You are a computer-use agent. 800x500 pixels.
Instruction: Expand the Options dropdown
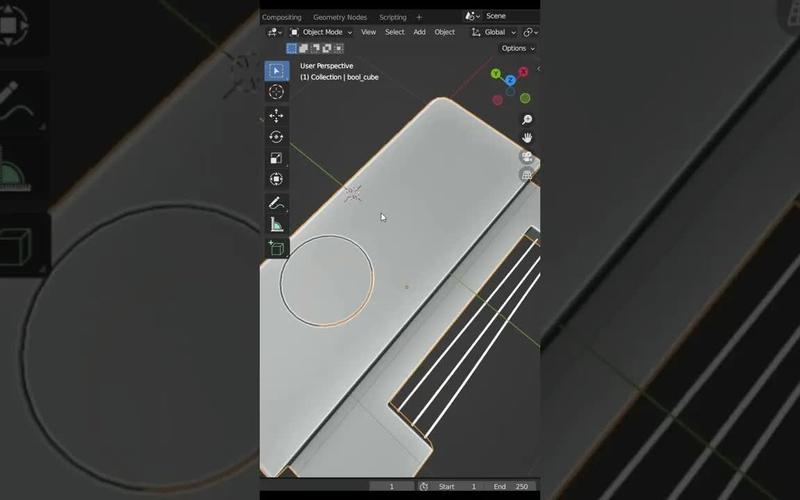517,48
